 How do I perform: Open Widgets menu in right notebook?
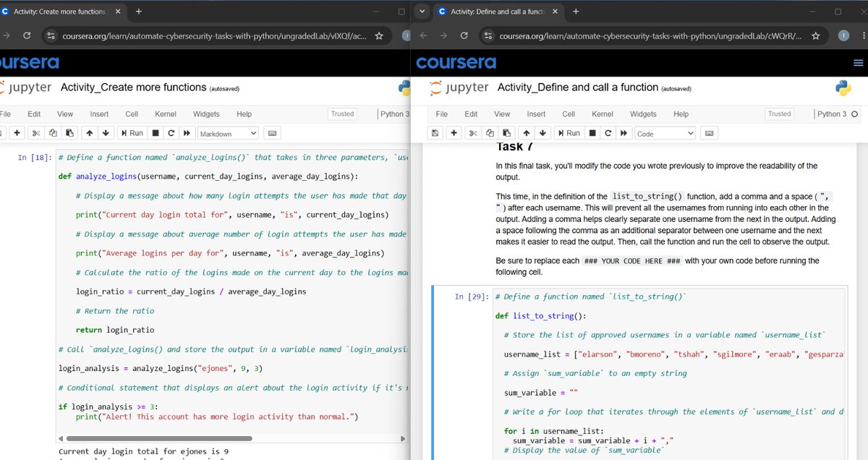(x=643, y=114)
